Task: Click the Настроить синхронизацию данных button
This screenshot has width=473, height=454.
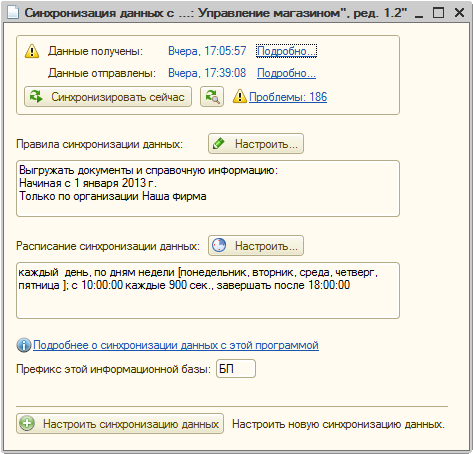Action: coord(120,424)
